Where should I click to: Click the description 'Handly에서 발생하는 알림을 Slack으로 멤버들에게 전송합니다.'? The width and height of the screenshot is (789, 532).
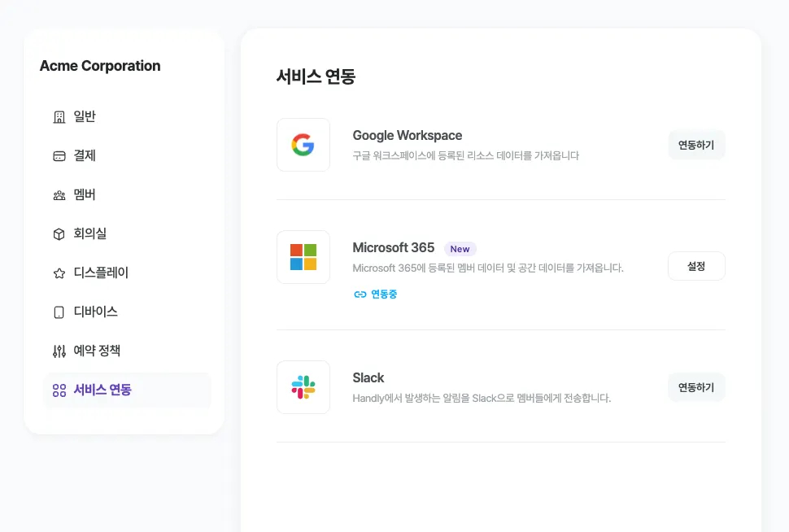click(x=482, y=398)
